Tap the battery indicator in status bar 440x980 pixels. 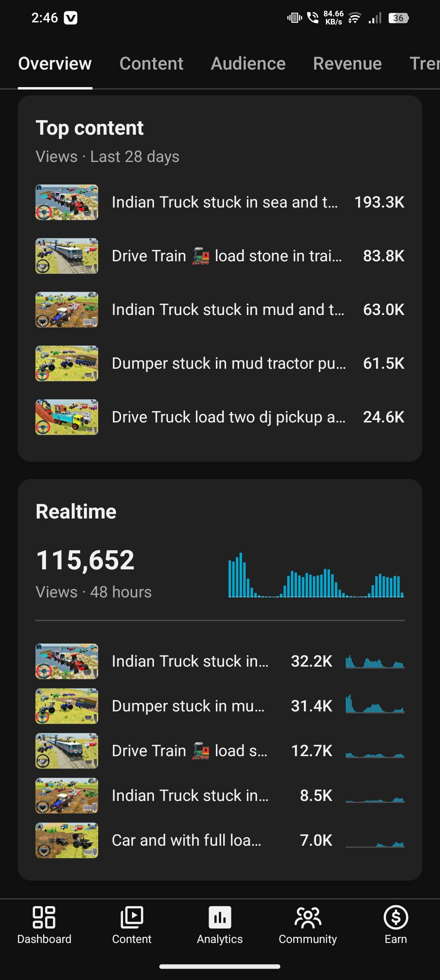398,18
